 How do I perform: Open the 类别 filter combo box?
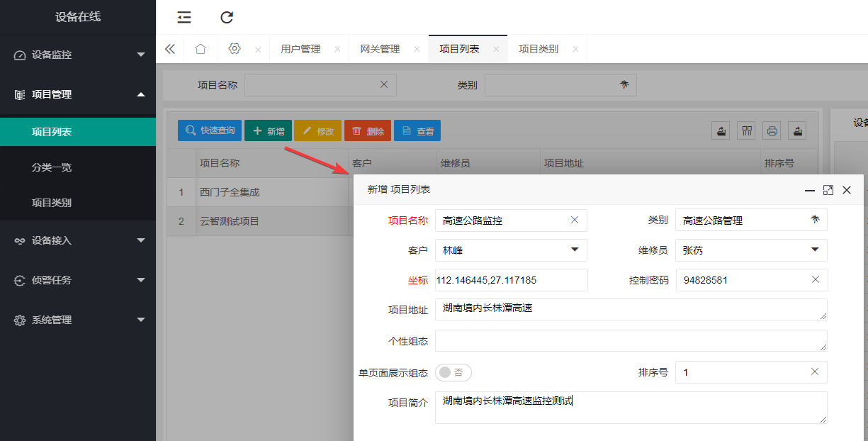(560, 85)
